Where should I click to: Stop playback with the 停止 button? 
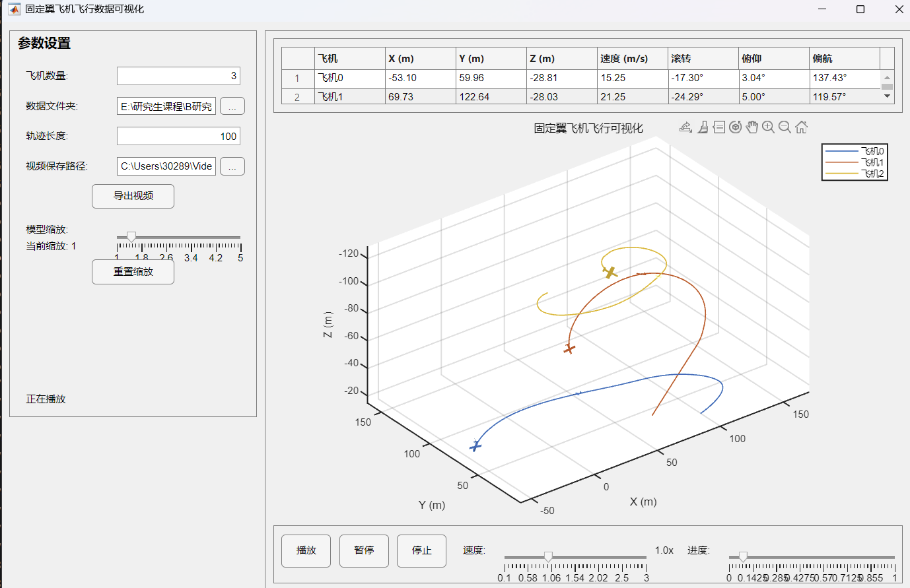[421, 550]
